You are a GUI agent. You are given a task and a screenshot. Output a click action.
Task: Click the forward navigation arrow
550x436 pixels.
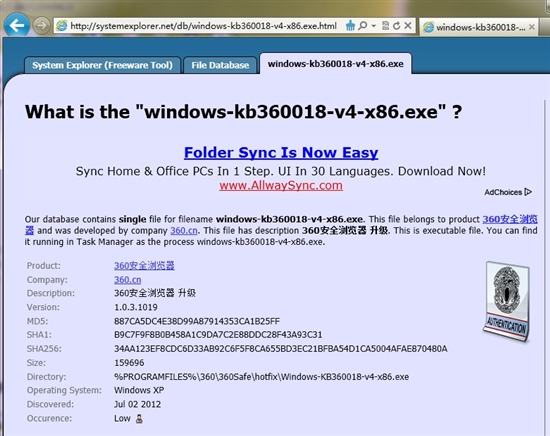41,26
